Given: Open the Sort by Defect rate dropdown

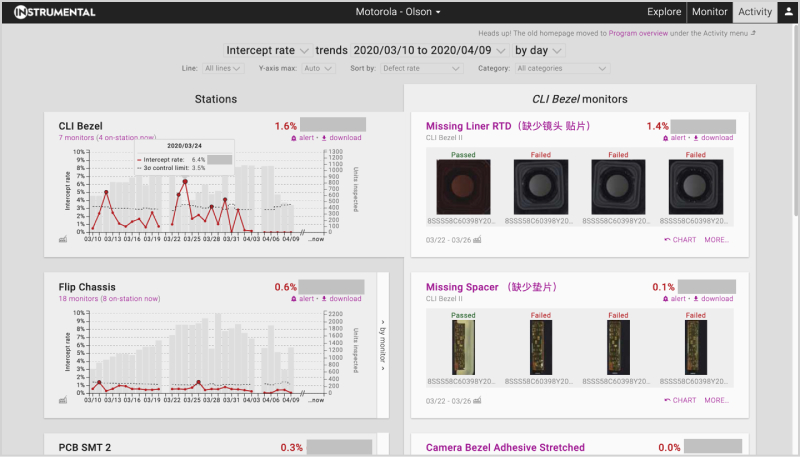Looking at the screenshot, I should click(421, 69).
